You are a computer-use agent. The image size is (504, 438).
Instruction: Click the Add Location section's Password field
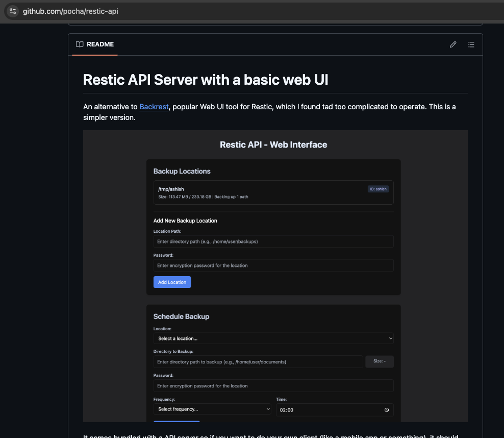click(x=273, y=265)
